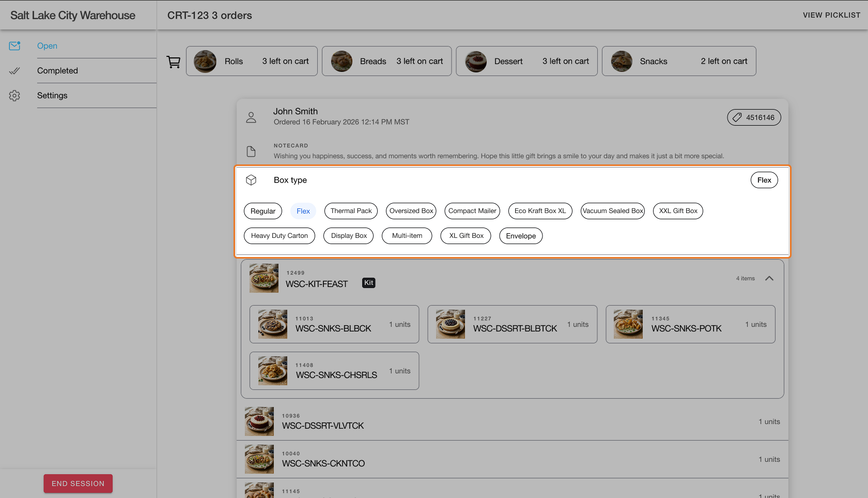Click the Box type cube icon
The height and width of the screenshot is (498, 868).
click(x=251, y=180)
